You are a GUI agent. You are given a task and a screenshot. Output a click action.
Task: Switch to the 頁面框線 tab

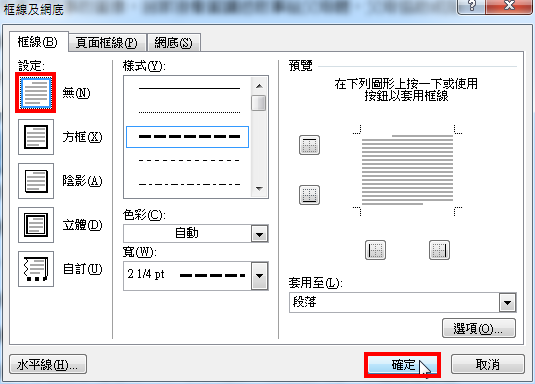pos(107,43)
